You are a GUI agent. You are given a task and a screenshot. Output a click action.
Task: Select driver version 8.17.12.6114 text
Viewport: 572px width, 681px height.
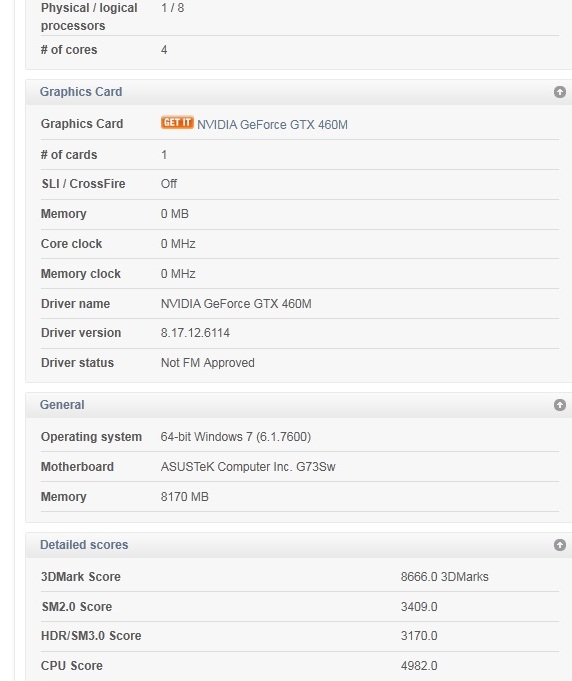(x=195, y=333)
